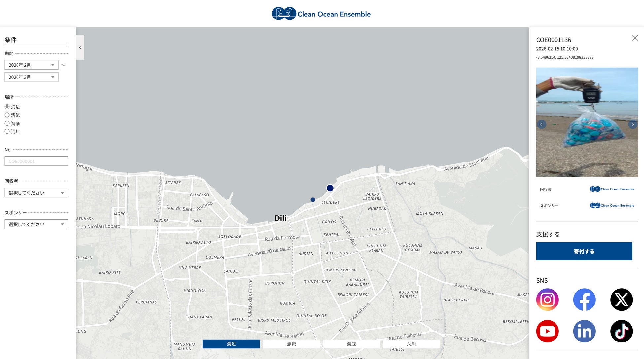Select the 河川 location radio button
The width and height of the screenshot is (644, 359).
click(x=7, y=131)
